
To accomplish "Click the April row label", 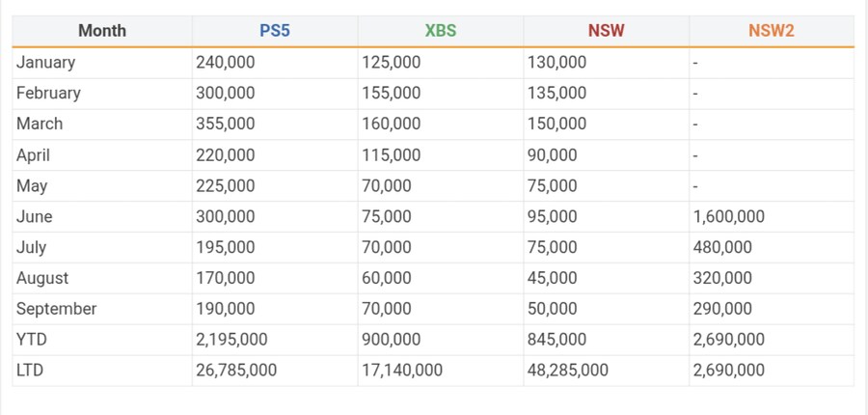I will click(33, 155).
